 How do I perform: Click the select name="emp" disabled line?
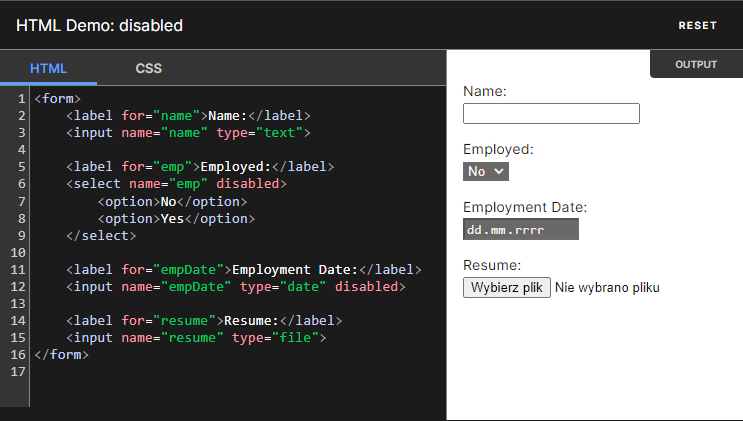(176, 184)
